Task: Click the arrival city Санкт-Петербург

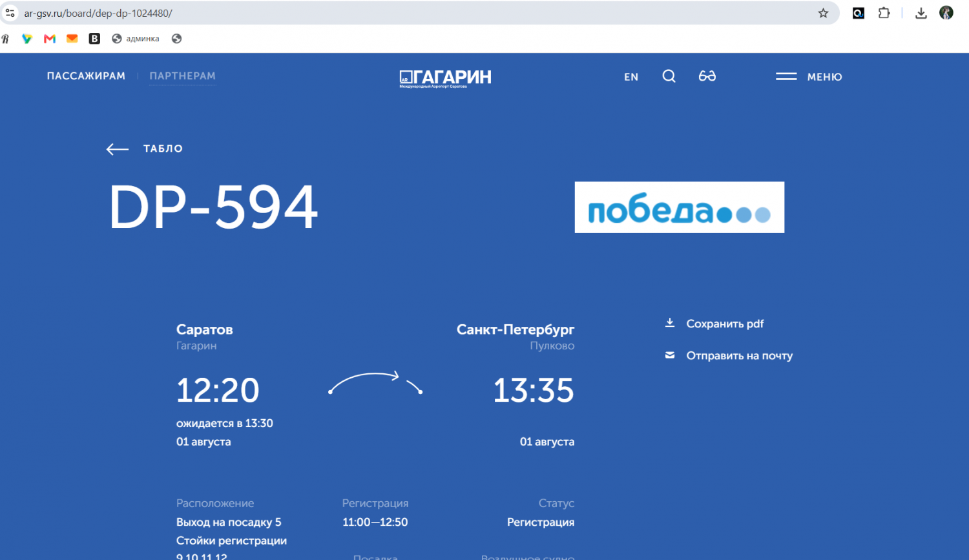Action: pyautogui.click(x=516, y=329)
